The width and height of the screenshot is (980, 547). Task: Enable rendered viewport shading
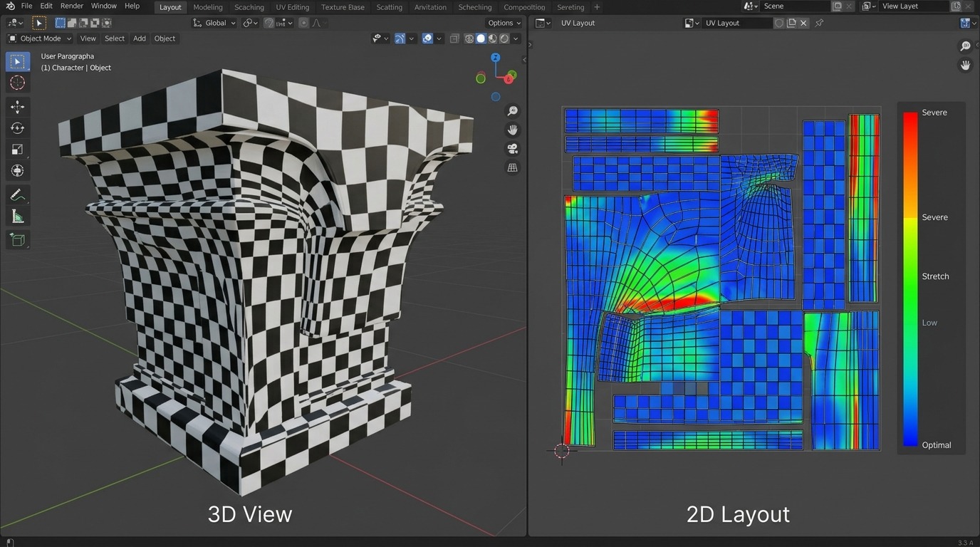[x=504, y=38]
